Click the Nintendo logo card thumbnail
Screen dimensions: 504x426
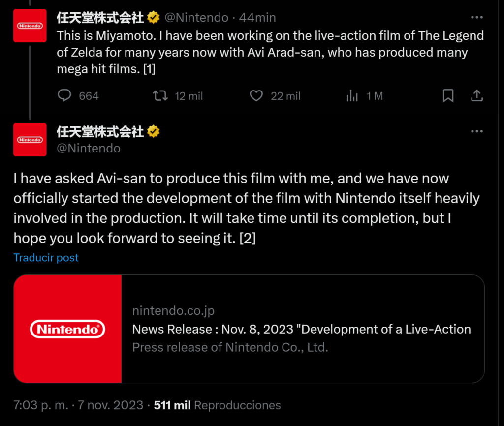pos(68,329)
